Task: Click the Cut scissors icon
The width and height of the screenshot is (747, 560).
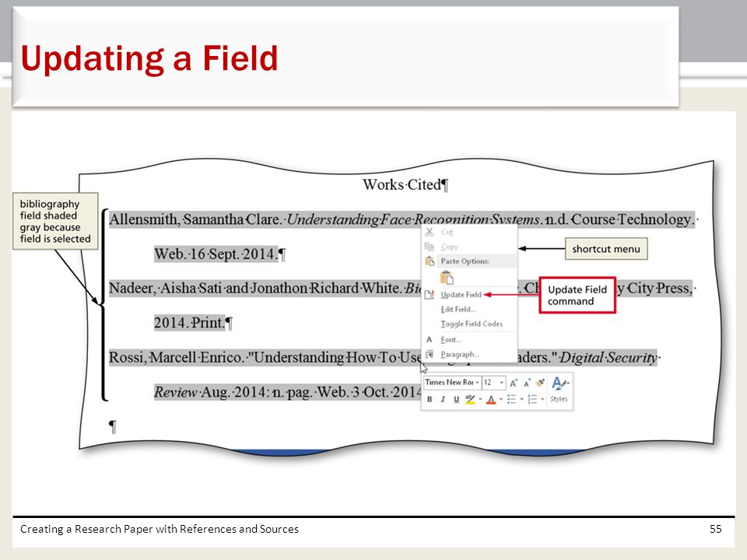Action: 430,232
